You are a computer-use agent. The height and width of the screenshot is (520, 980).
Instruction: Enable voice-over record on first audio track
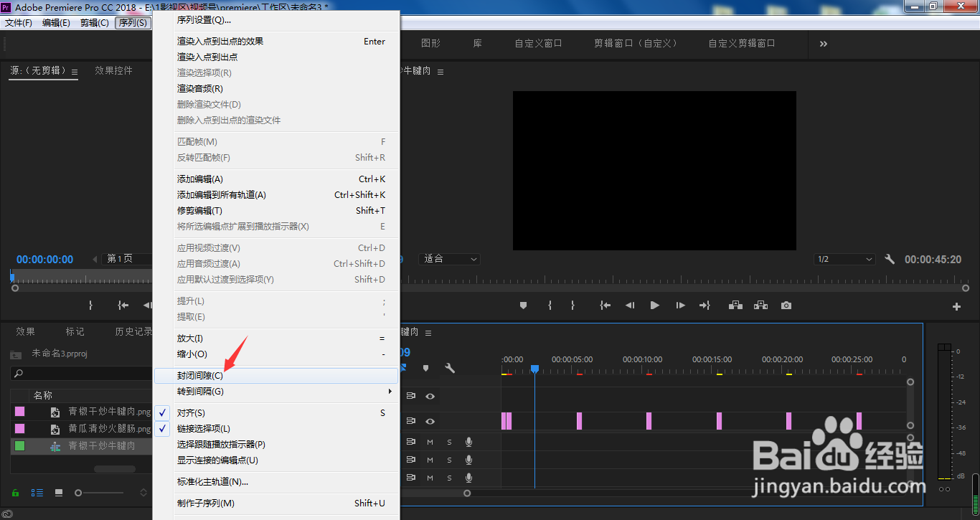pyautogui.click(x=468, y=442)
